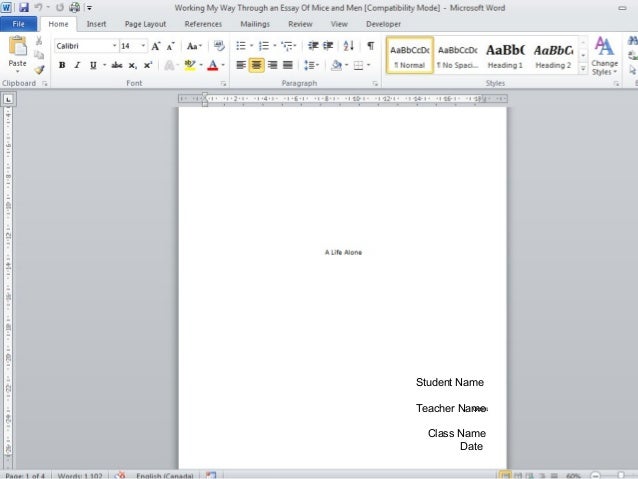The height and width of the screenshot is (479, 638).
Task: Click the Sort icon in Paragraph group
Action: (348, 46)
